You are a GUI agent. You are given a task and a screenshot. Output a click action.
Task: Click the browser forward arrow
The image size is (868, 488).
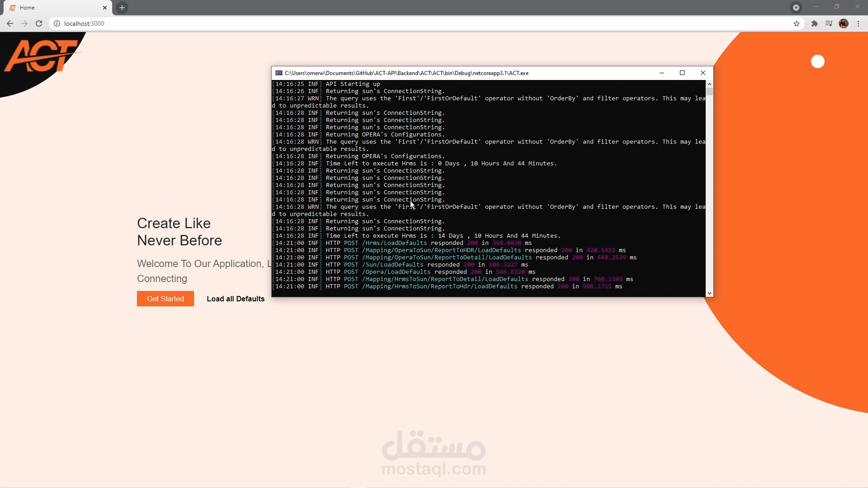coord(24,23)
